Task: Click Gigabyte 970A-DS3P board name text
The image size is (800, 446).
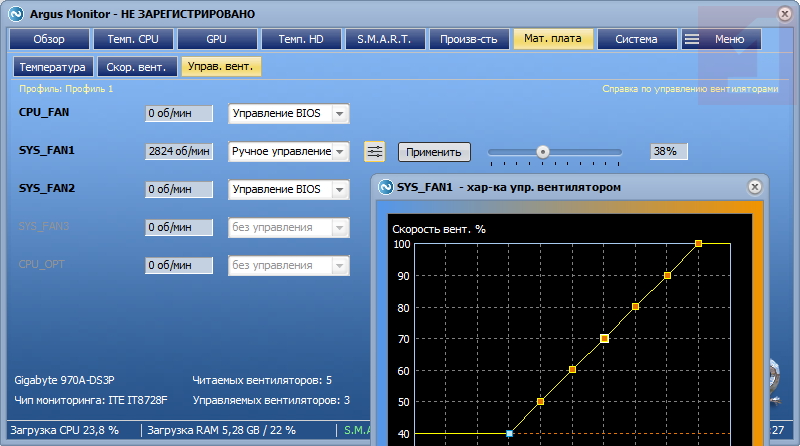Action: coord(64,380)
